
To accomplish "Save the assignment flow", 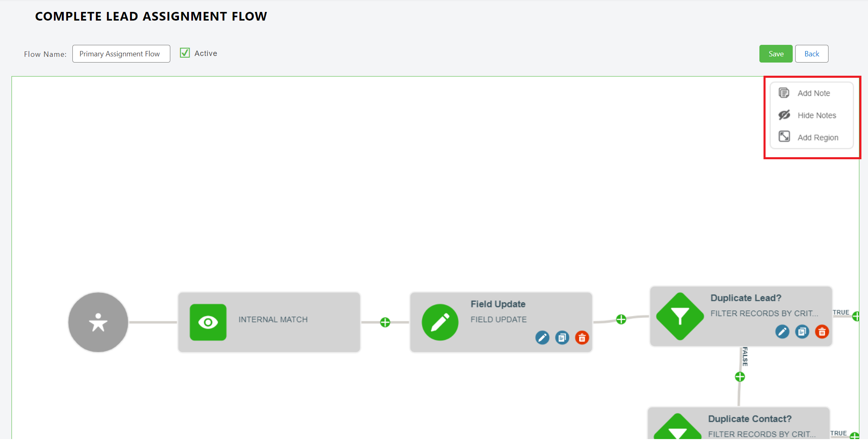I will click(775, 54).
